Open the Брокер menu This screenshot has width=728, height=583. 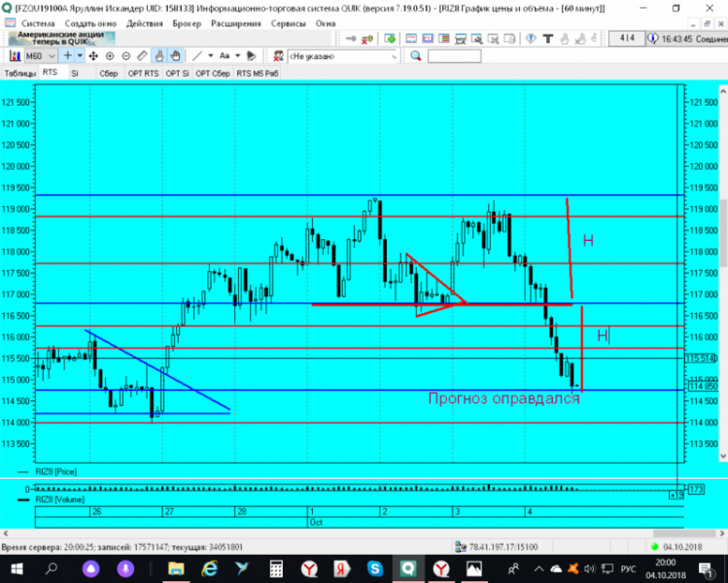[x=187, y=23]
